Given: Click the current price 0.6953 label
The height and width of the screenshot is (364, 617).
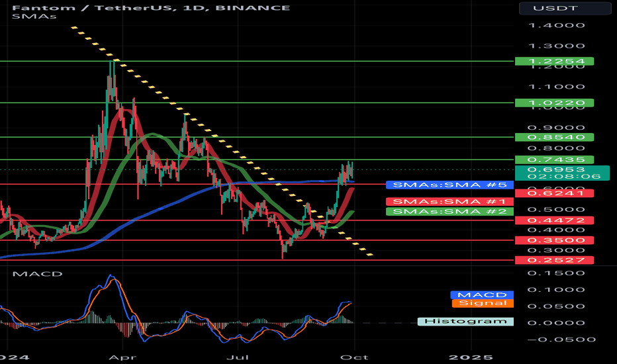Looking at the screenshot, I should point(556,169).
